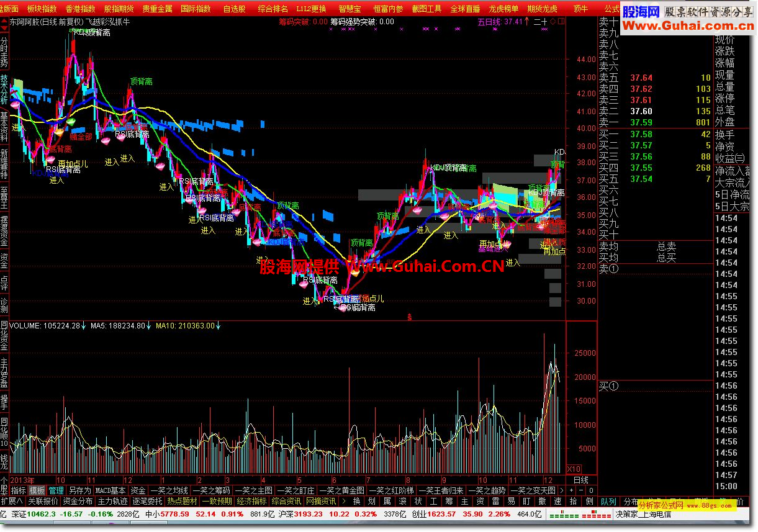758x532 pixels.
Task: Click the 划 drawing shortcut button
Action: (371, 501)
